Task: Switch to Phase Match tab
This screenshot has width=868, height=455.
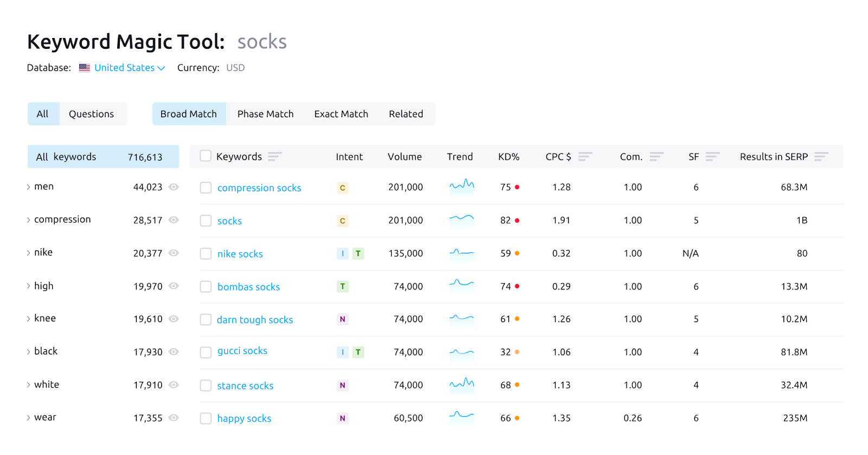Action: click(x=265, y=114)
